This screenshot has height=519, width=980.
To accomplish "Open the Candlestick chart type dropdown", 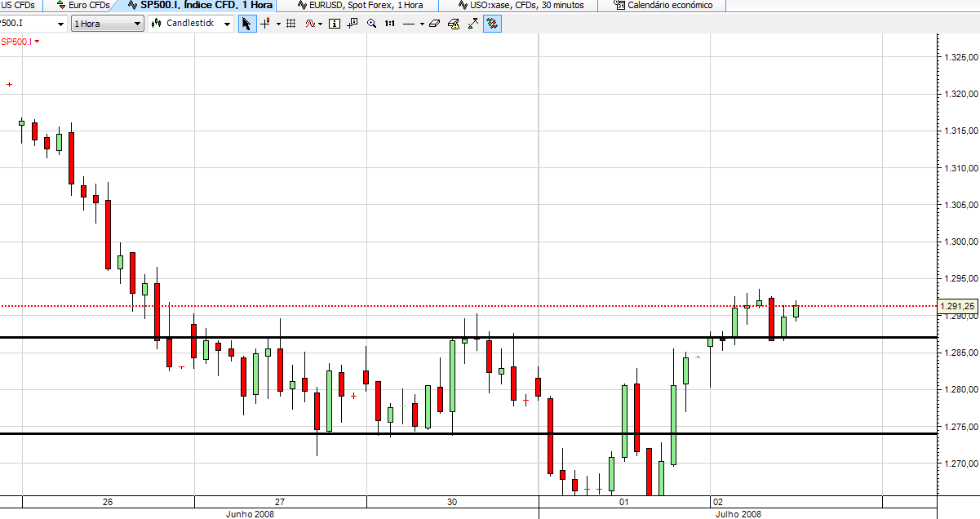I will click(x=193, y=24).
